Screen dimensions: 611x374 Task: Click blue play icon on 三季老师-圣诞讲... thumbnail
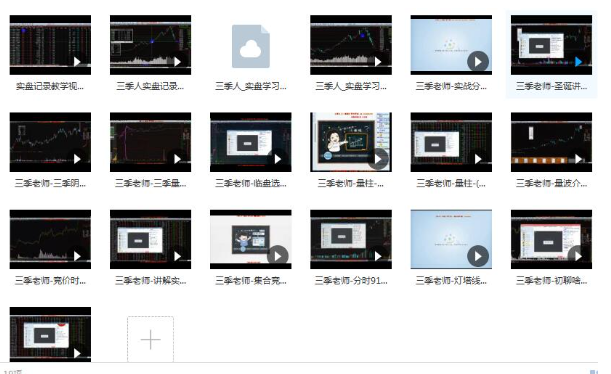coord(578,62)
